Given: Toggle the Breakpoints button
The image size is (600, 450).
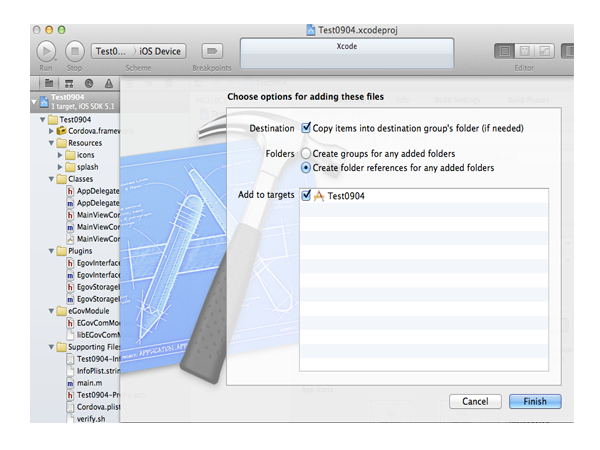Looking at the screenshot, I should tap(211, 51).
